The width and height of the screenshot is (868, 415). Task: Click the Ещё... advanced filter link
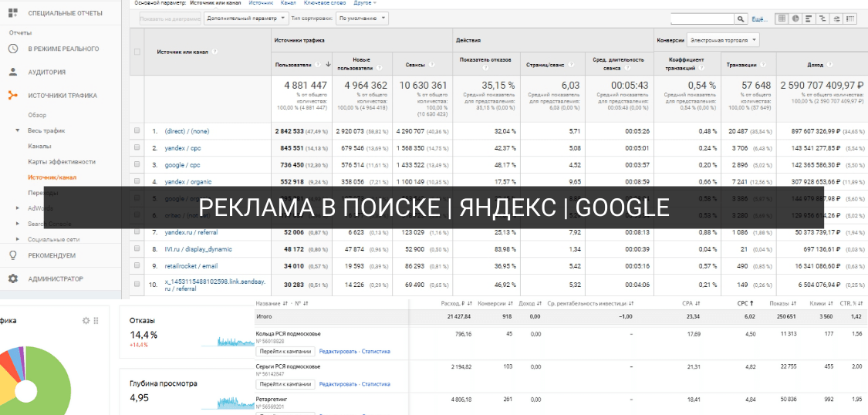(759, 19)
